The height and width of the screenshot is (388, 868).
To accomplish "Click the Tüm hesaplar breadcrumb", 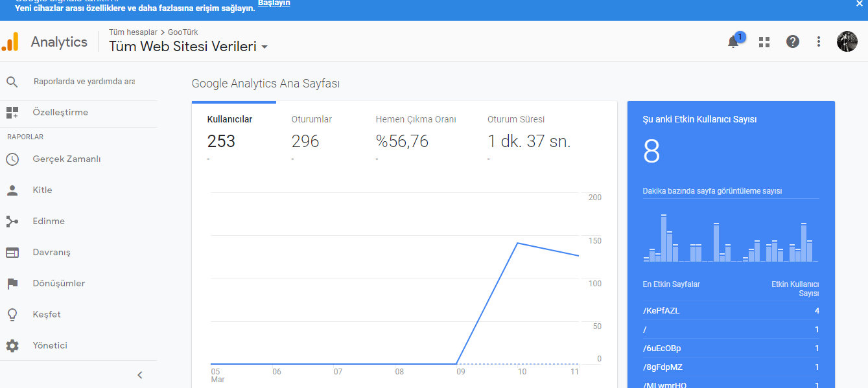I will (133, 32).
